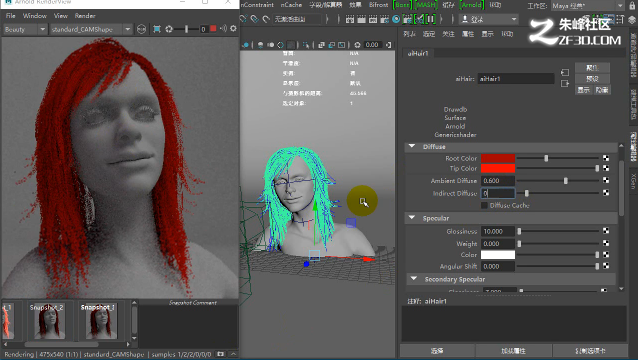This screenshot has height=360, width=638.
Task: Click the up-arrow icon in RenderView status bar
Action: [233, 354]
